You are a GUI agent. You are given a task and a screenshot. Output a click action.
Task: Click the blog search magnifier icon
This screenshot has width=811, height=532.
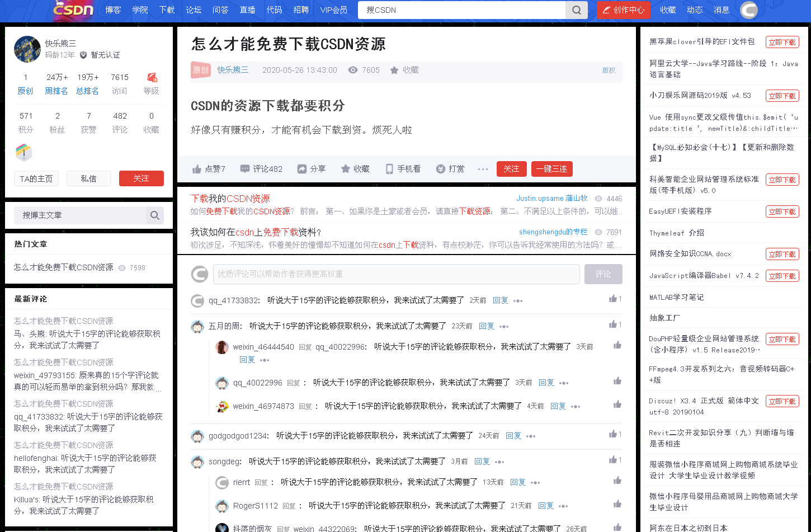tap(155, 215)
